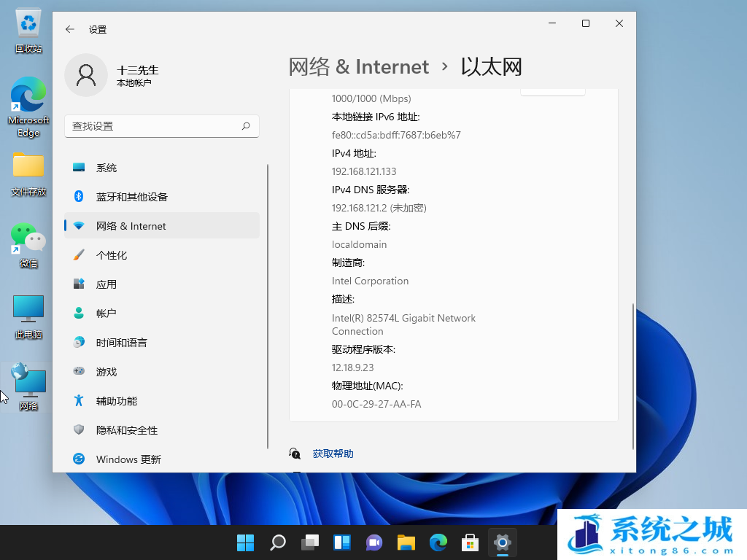
Task: Open Windows 更新 page
Action: pyautogui.click(x=128, y=459)
